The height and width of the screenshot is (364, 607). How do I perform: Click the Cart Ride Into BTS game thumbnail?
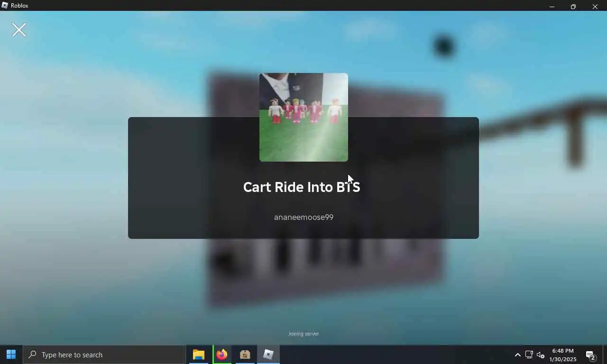(x=303, y=117)
